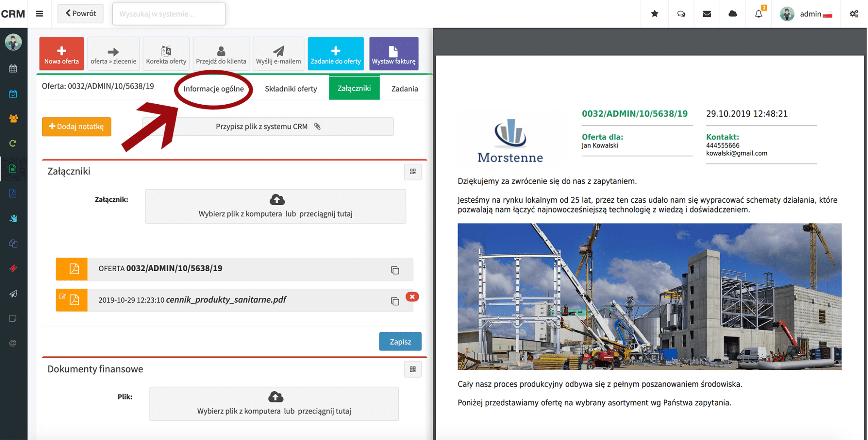Click Jan Kowalski name in preview
This screenshot has width=868, height=440.
coord(600,145)
